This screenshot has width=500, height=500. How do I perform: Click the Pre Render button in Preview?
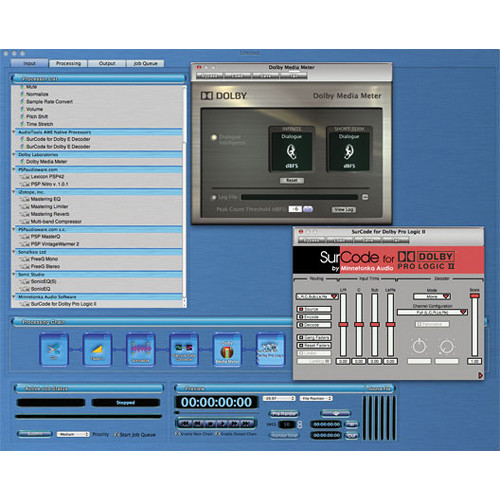(x=284, y=414)
